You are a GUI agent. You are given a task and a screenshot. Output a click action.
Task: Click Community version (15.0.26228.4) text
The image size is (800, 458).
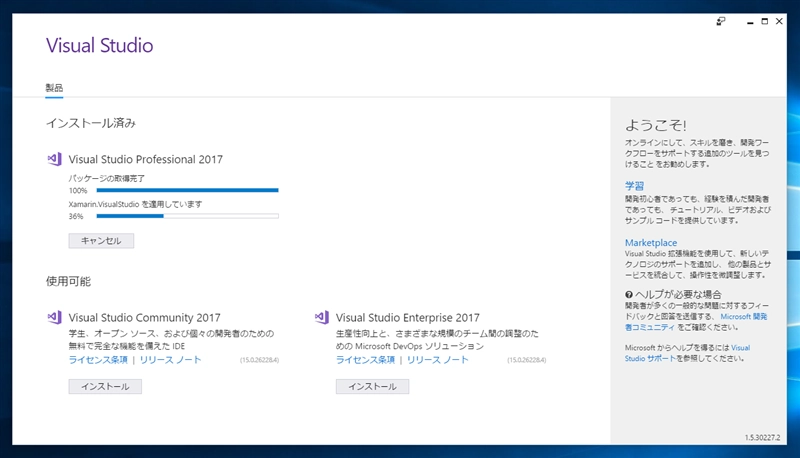pos(259,360)
